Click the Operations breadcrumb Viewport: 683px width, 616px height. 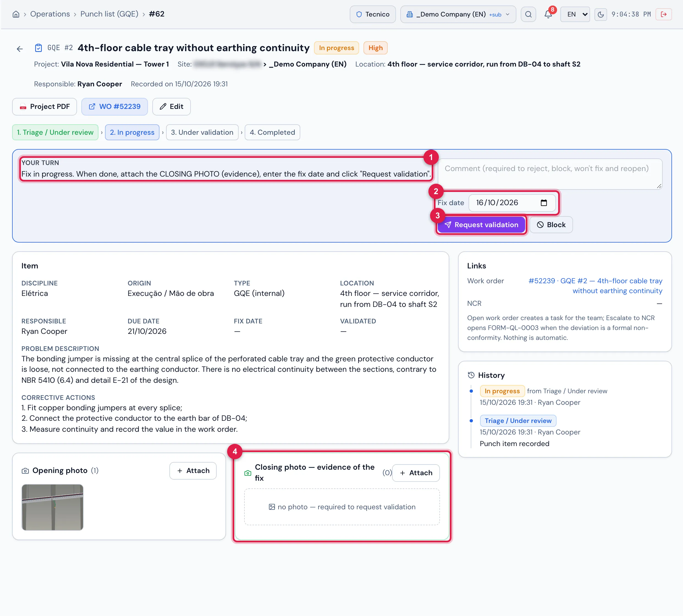(50, 14)
